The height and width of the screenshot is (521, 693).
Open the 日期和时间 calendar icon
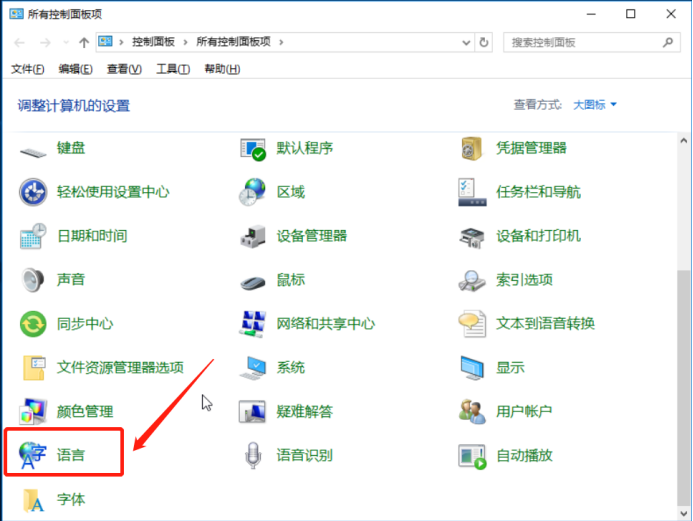pos(33,236)
